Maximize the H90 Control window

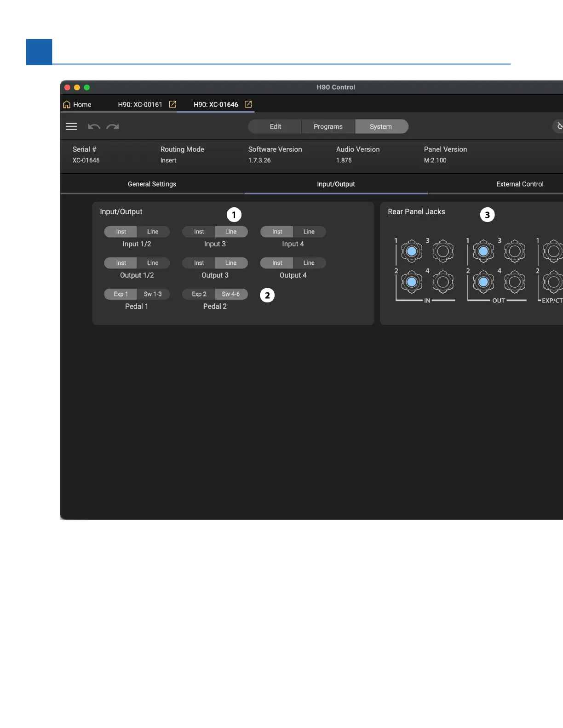[x=86, y=87]
